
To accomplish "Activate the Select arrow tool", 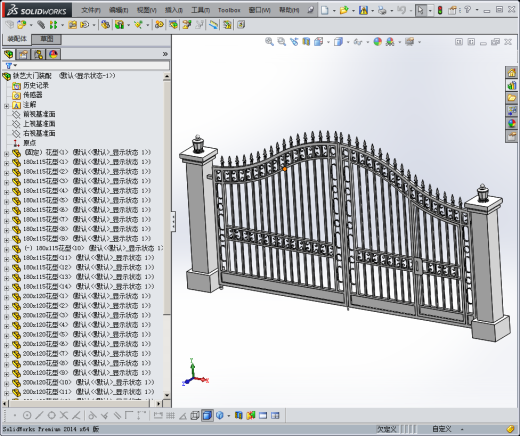I will (x=421, y=10).
